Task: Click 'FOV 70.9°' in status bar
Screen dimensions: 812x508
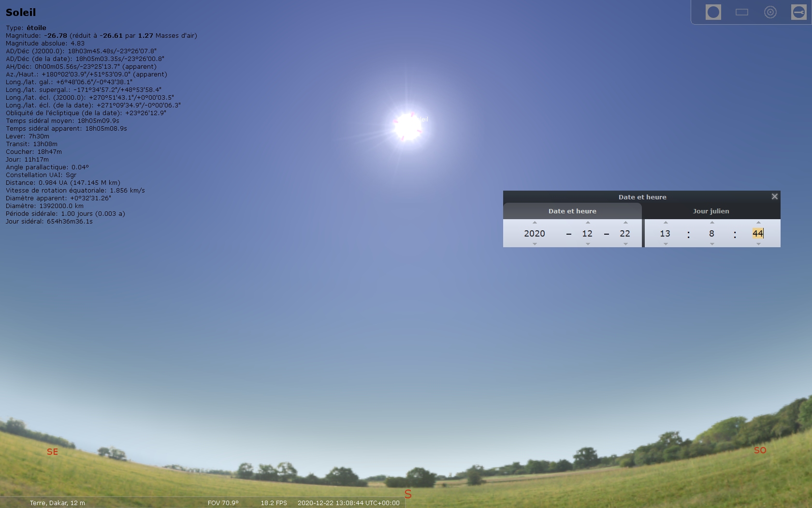Action: coord(223,503)
